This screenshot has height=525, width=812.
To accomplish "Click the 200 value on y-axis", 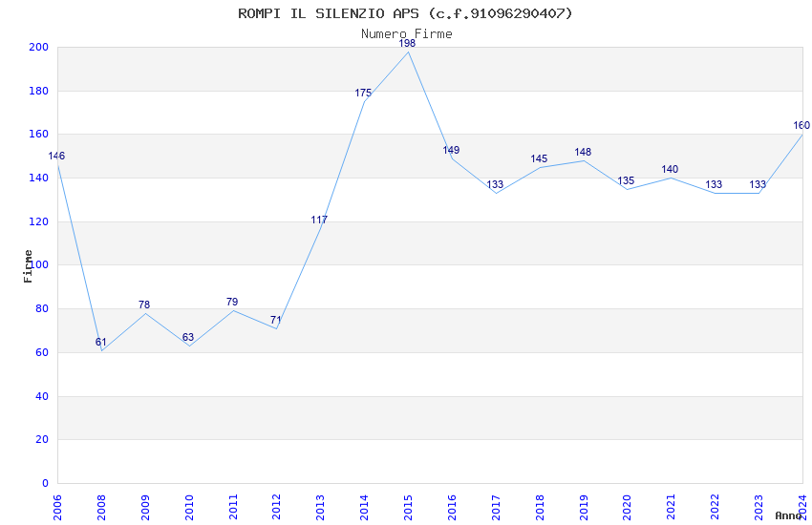I will 39,47.
